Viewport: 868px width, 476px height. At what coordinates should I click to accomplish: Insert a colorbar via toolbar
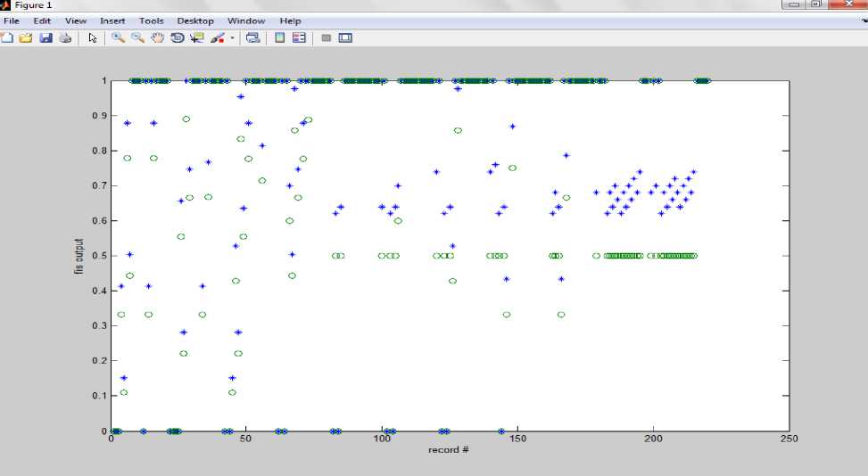[x=280, y=38]
